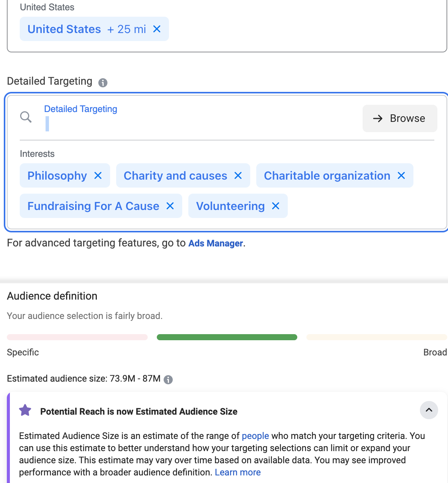Click the Detailed Targeting info icon

click(x=103, y=82)
